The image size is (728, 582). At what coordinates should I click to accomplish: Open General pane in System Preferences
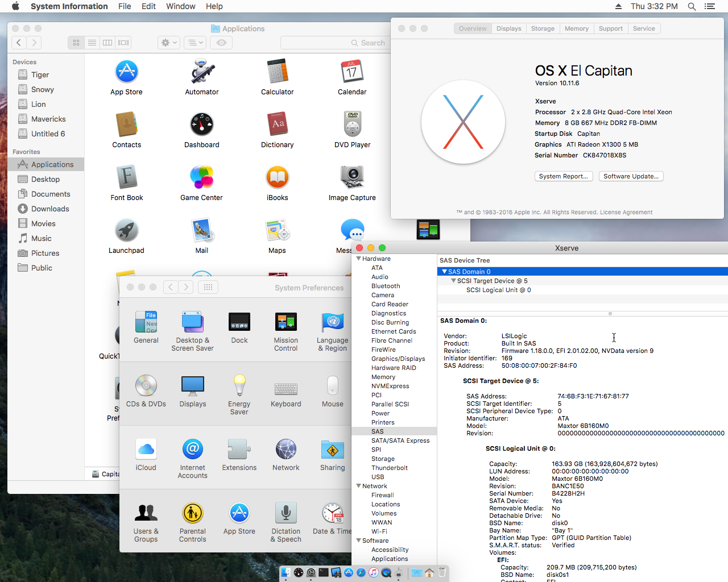[x=146, y=322]
